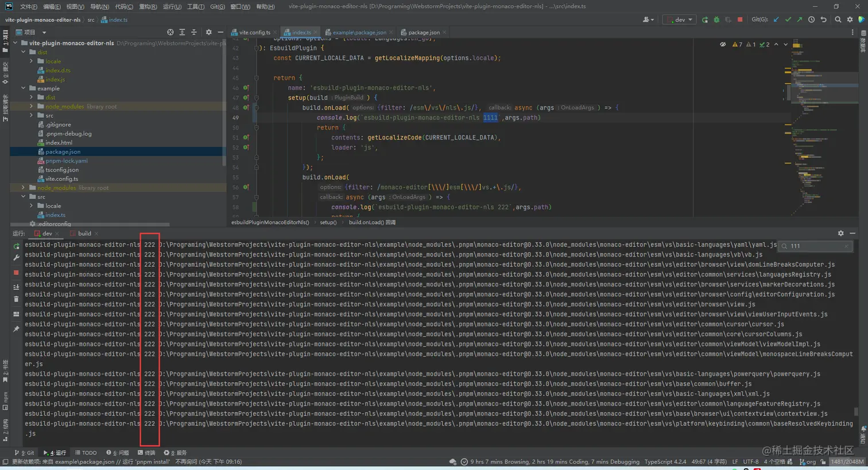Expand the example node_modules folder
868x470 pixels.
32,107
